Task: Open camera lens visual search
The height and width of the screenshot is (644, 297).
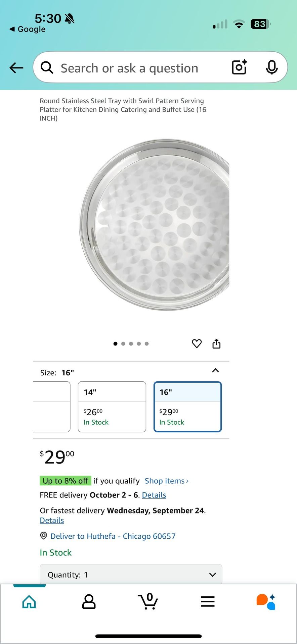Action: pos(240,67)
